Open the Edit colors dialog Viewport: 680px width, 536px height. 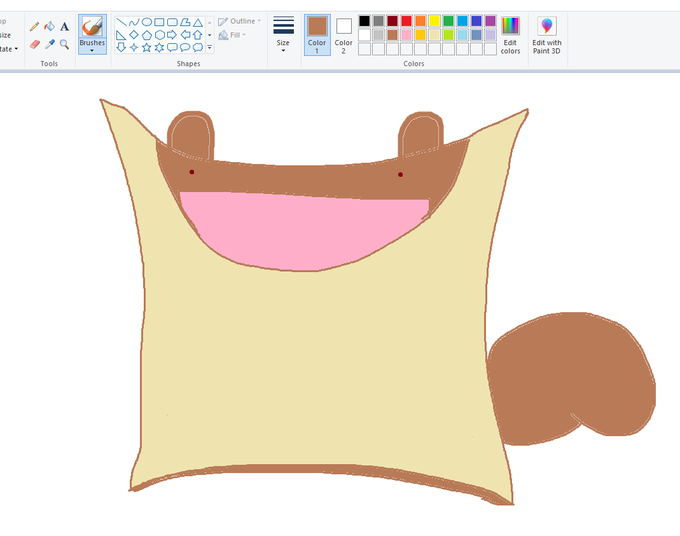(510, 35)
